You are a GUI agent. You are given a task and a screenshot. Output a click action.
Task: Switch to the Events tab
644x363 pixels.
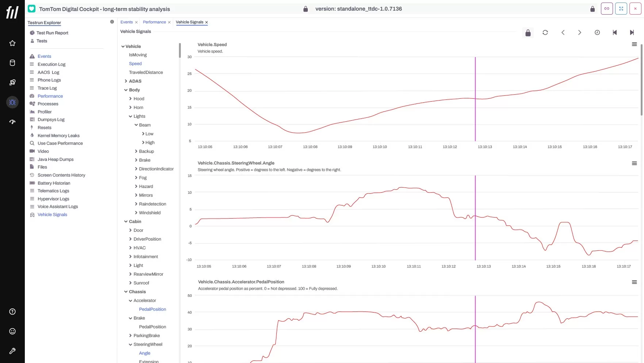(x=126, y=22)
